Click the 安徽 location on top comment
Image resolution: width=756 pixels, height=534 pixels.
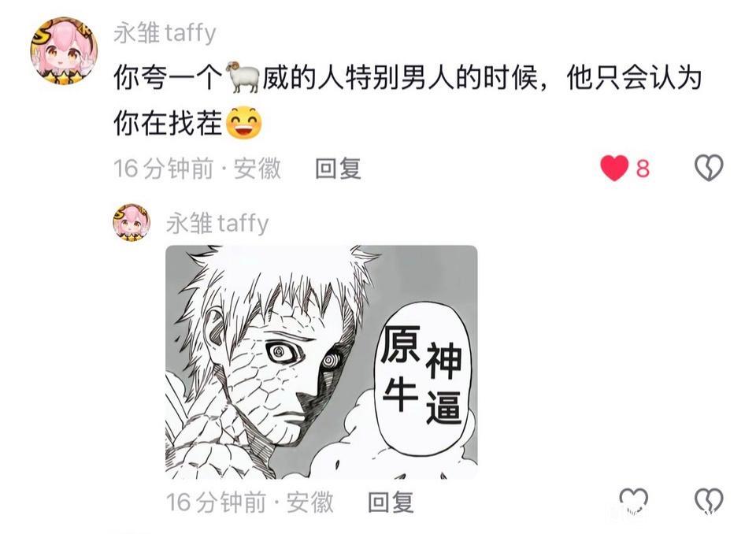click(x=257, y=169)
